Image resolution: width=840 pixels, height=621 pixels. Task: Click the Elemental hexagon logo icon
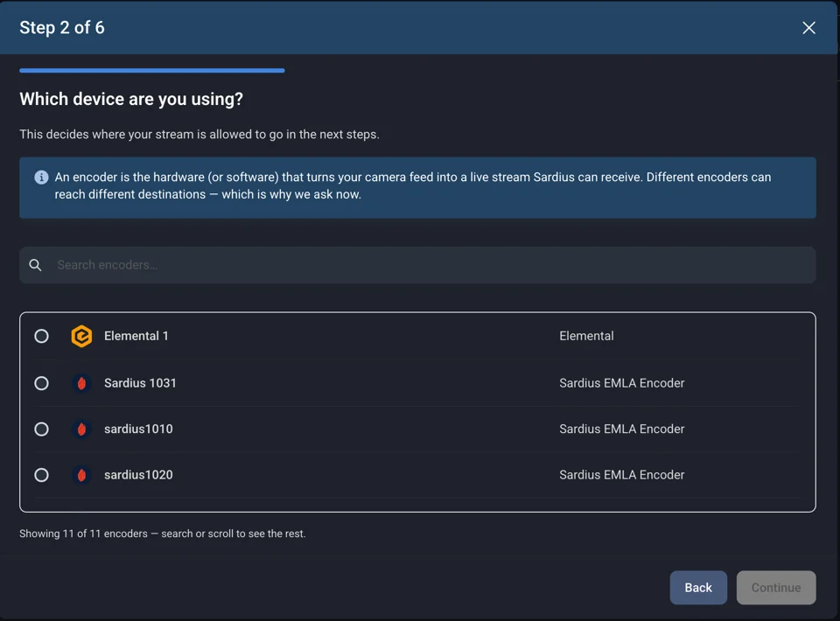tap(81, 336)
